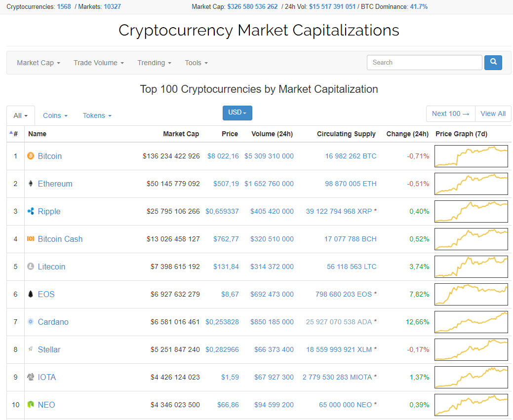Expand the Trade Volume menu
513x420 pixels.
98,63
